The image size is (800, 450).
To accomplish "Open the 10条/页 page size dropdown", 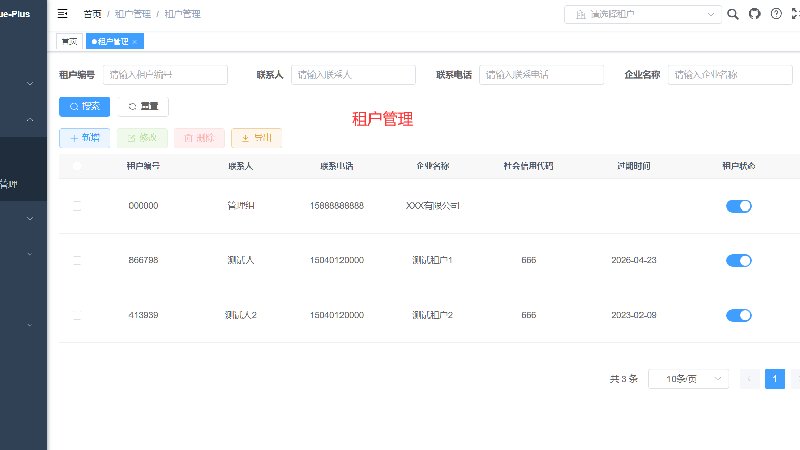I will click(688, 379).
